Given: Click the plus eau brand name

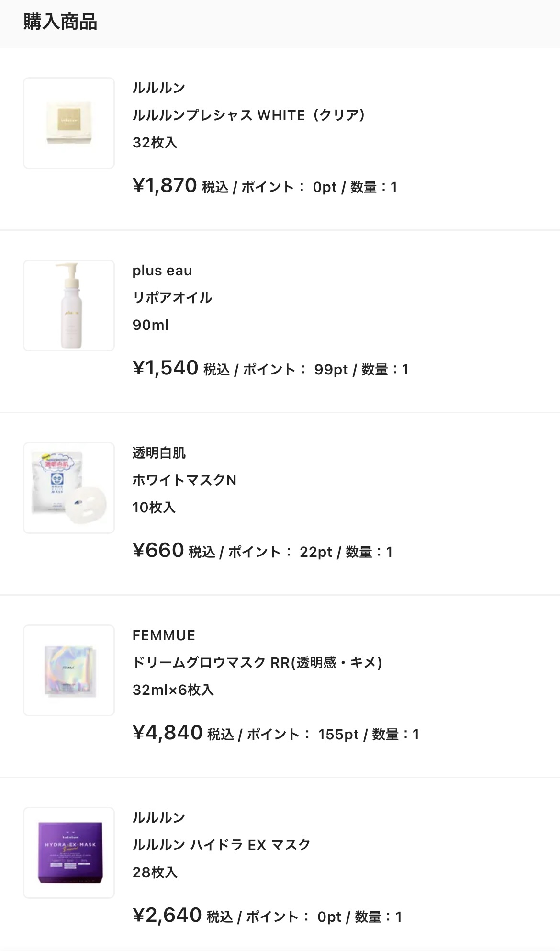Looking at the screenshot, I should click(162, 271).
